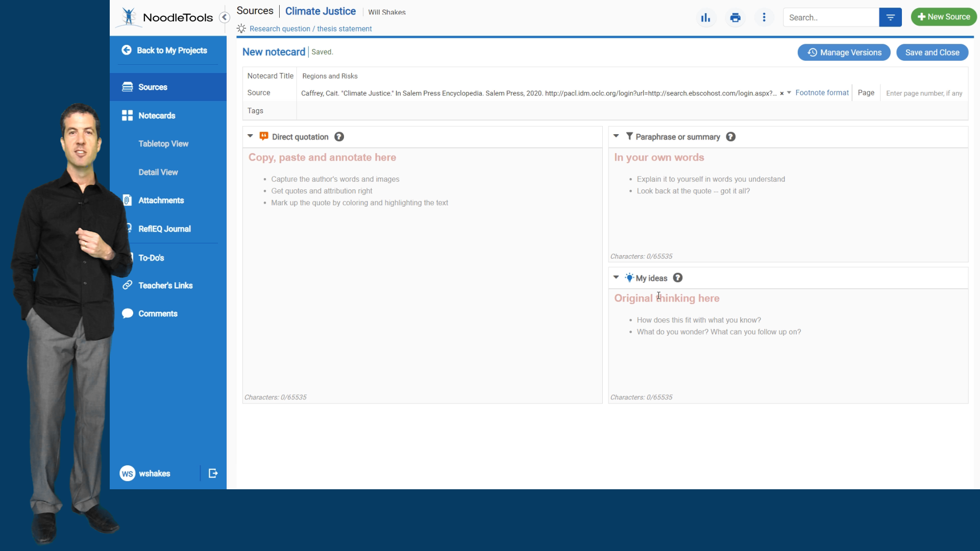Click the Paraphrase or summary help icon
The image size is (980, 551).
(x=730, y=137)
